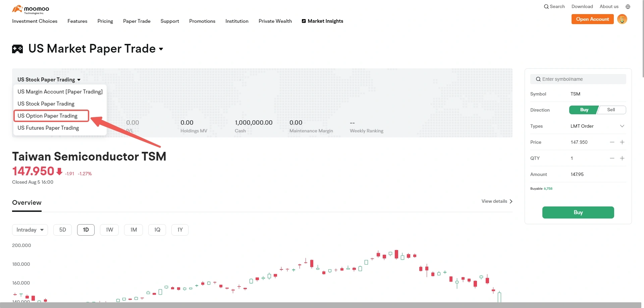The height and width of the screenshot is (308, 644).
Task: Select the 1Q chart range
Action: (x=157, y=230)
